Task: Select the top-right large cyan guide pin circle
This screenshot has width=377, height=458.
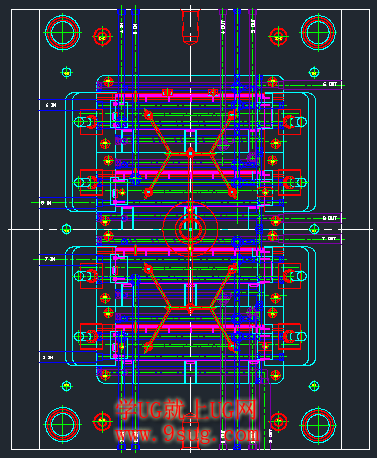Action: point(318,32)
